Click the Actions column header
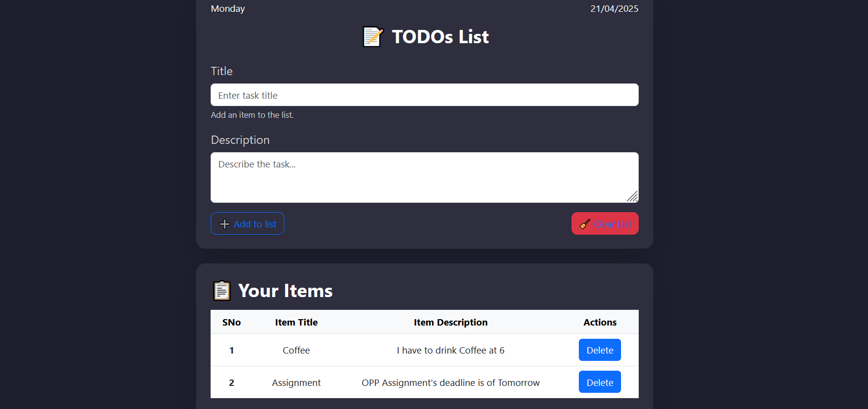 click(x=599, y=323)
